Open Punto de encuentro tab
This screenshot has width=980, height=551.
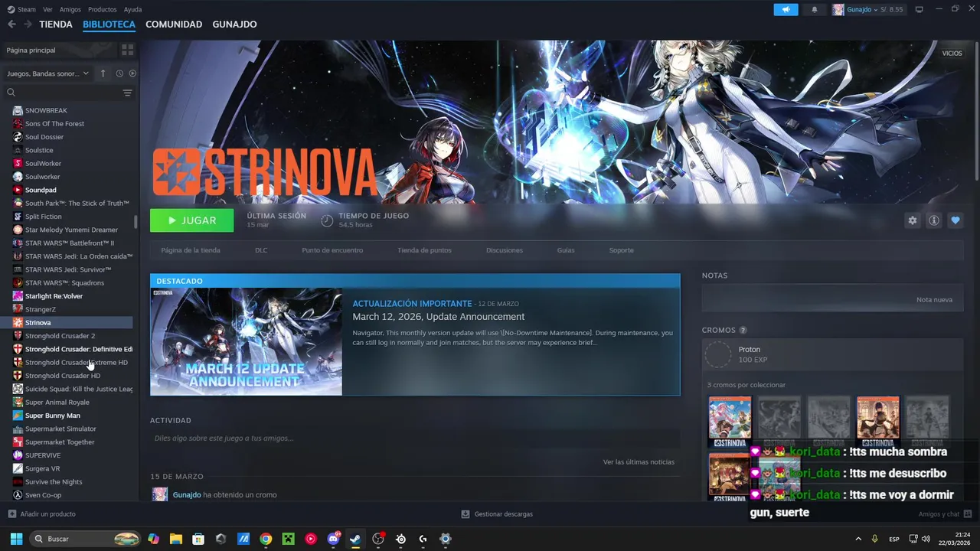[x=332, y=250]
